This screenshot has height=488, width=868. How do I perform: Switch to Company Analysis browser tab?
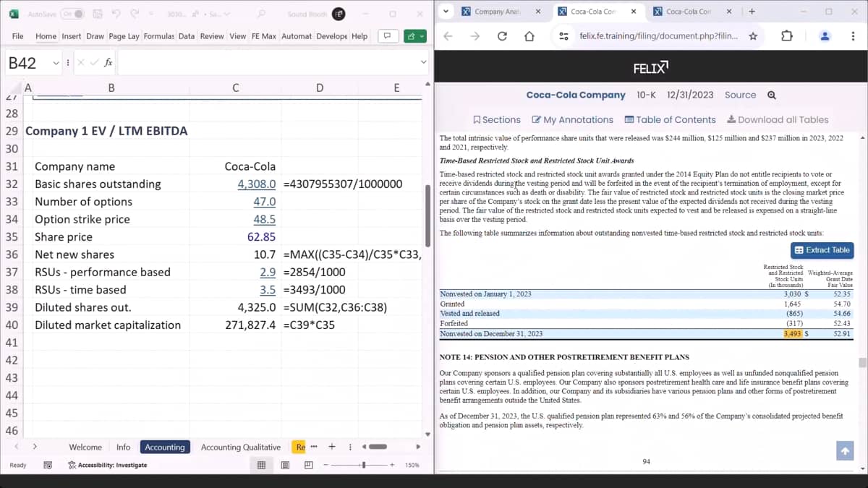click(x=496, y=12)
